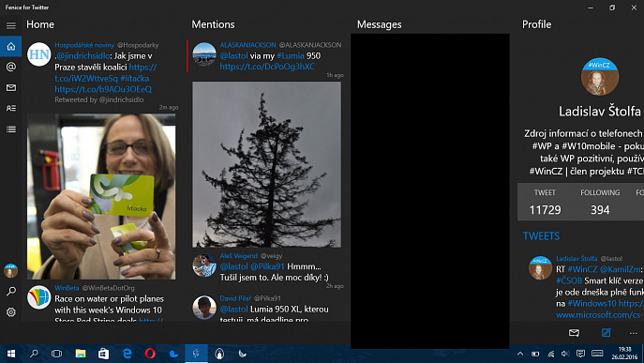This screenshot has width=644, height=363.
Task: Open https://t.co/b9AOu3OEeQ link
Action: click(103, 89)
